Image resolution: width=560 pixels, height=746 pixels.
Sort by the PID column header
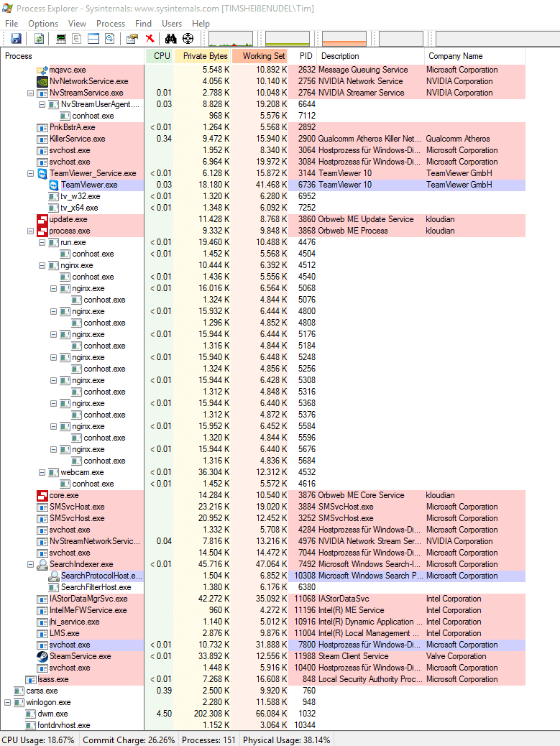(x=303, y=56)
